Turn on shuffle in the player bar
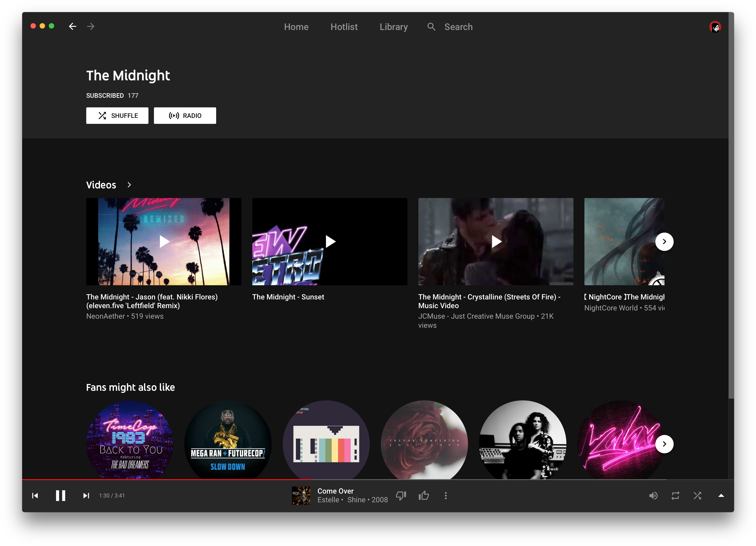The height and width of the screenshot is (546, 756). (697, 495)
